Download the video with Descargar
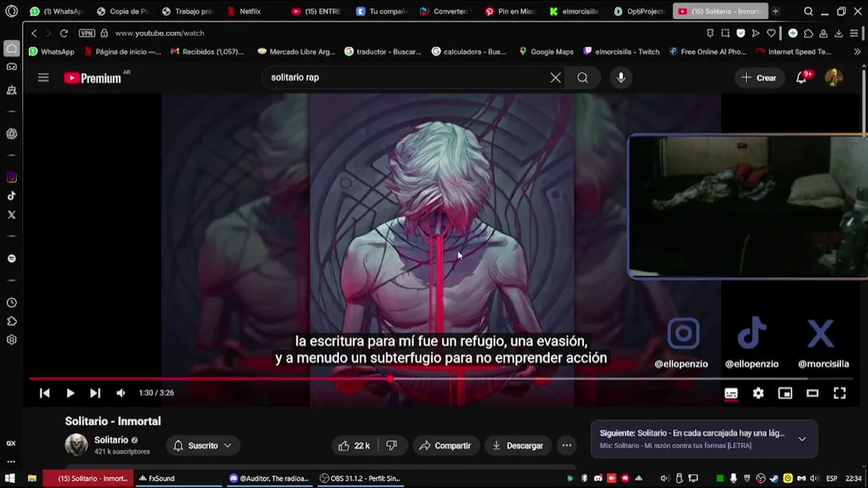868x488 pixels. pos(517,445)
